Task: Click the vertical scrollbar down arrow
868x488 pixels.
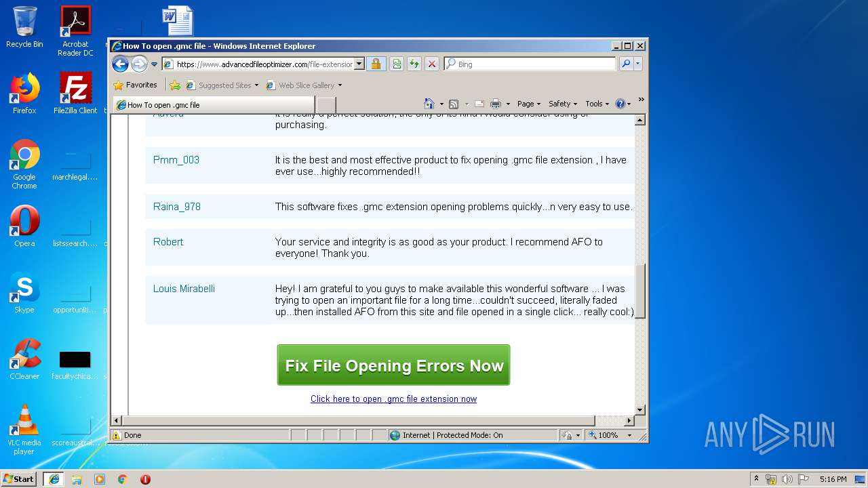Action: [639, 410]
